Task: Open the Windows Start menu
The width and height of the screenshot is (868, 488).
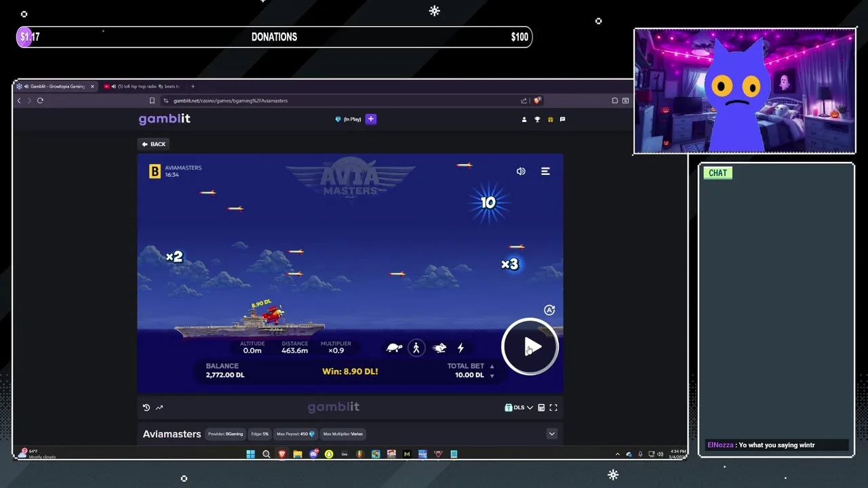Action: [250, 454]
